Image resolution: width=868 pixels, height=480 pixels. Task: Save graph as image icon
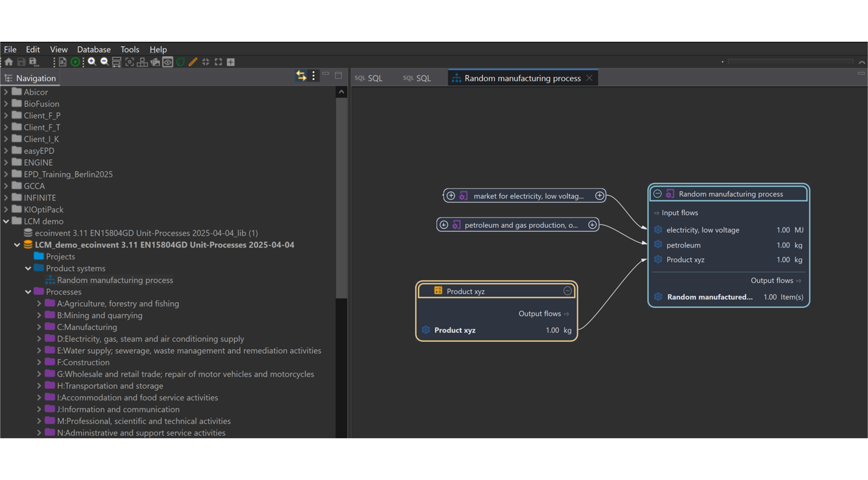155,62
